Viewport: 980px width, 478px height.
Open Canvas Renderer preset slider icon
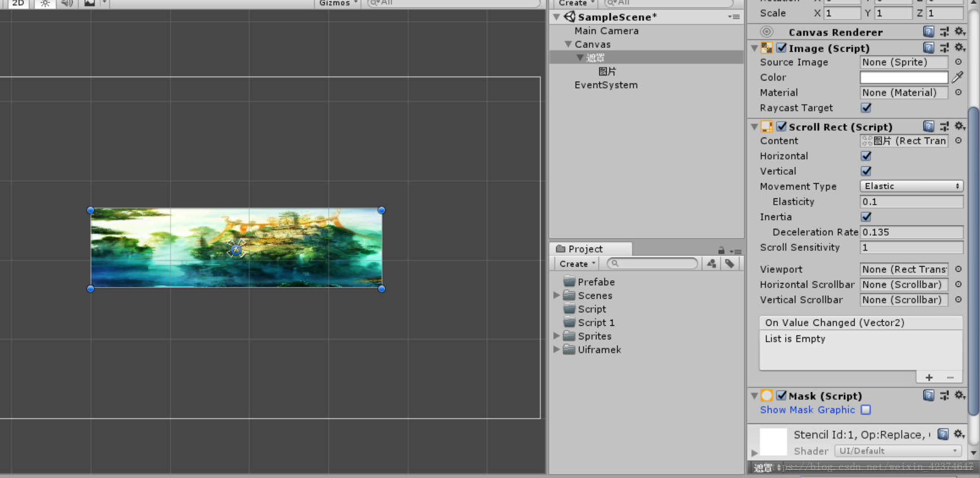click(944, 32)
